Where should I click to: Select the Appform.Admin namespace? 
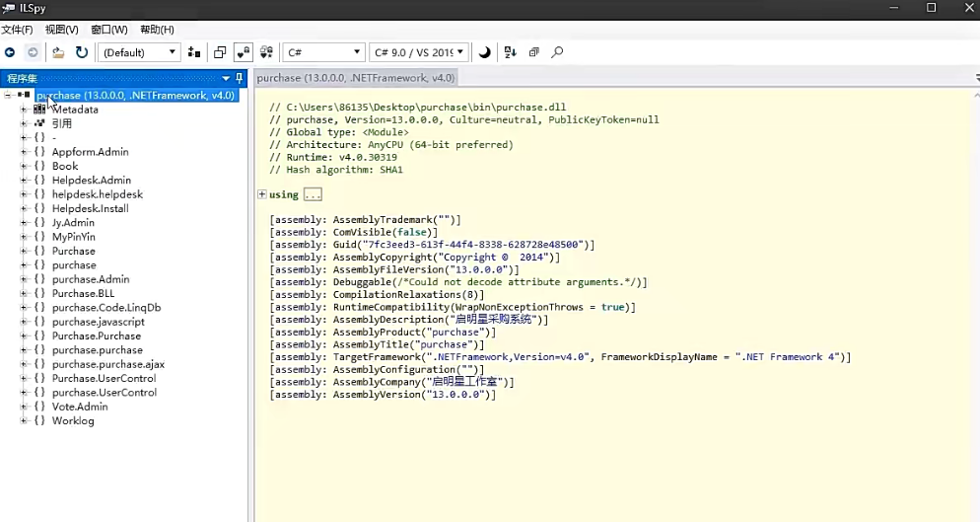90,151
